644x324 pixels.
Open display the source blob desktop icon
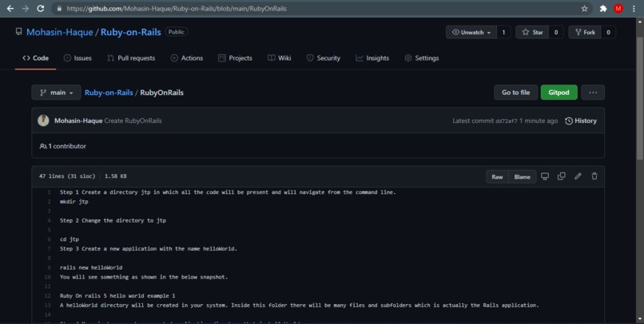(x=545, y=176)
